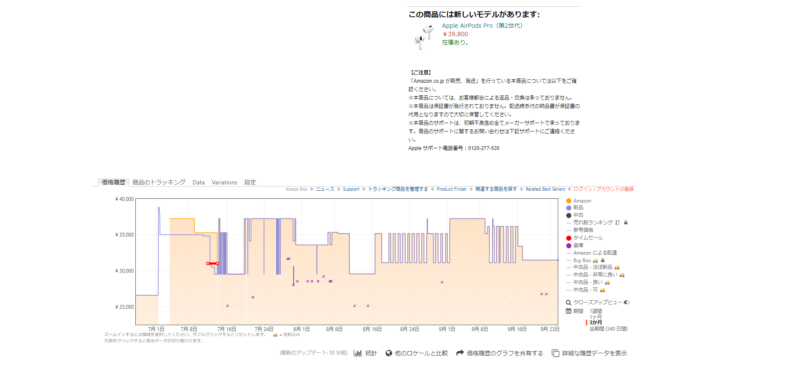The image size is (800, 381).
Task: Open the Support link
Action: pyautogui.click(x=351, y=189)
